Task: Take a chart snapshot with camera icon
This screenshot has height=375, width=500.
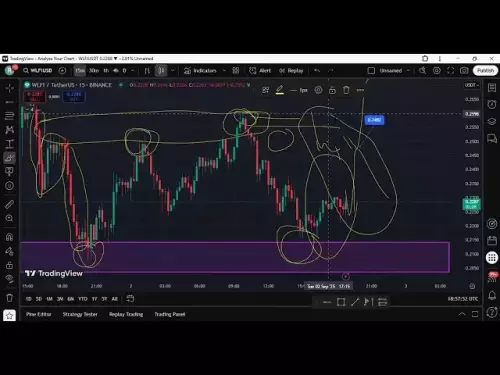Action: (464, 71)
